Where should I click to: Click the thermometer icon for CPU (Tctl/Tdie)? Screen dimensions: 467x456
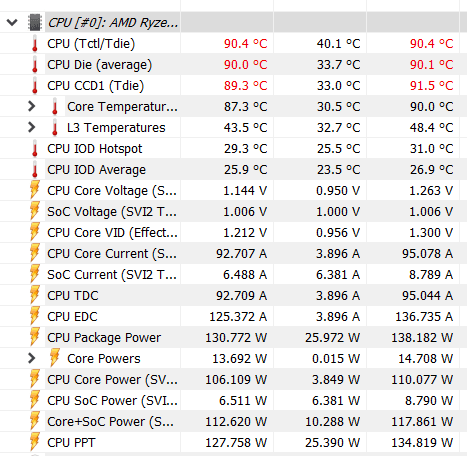pos(35,44)
